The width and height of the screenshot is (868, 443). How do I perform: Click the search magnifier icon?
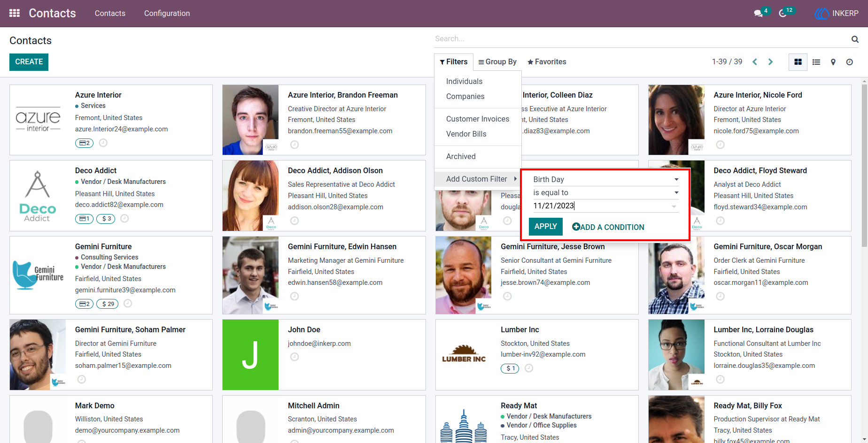pos(855,39)
